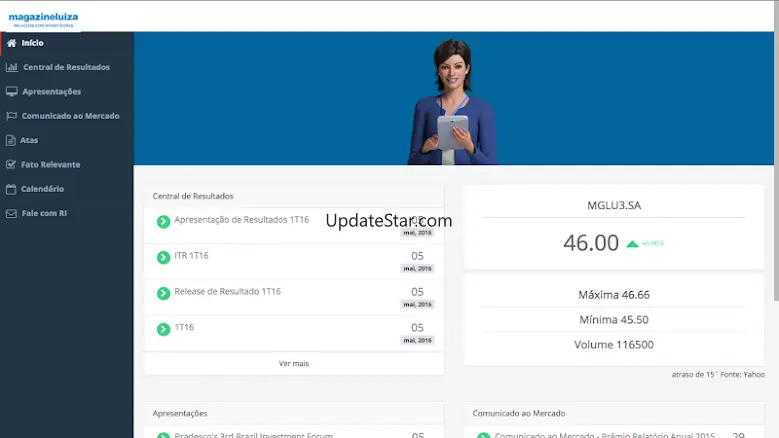Click the Comunicado ao Mercado sidebar icon
Screen dimensions: 779x438
pyautogui.click(x=11, y=116)
